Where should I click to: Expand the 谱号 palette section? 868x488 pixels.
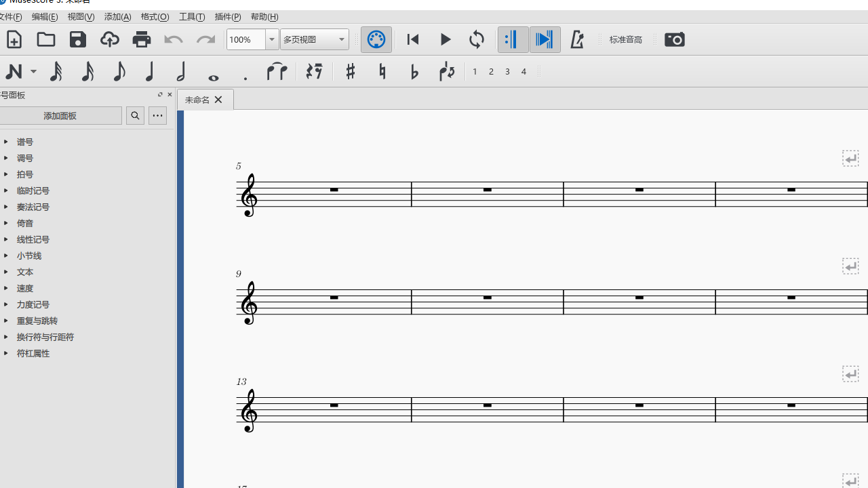pyautogui.click(x=24, y=142)
